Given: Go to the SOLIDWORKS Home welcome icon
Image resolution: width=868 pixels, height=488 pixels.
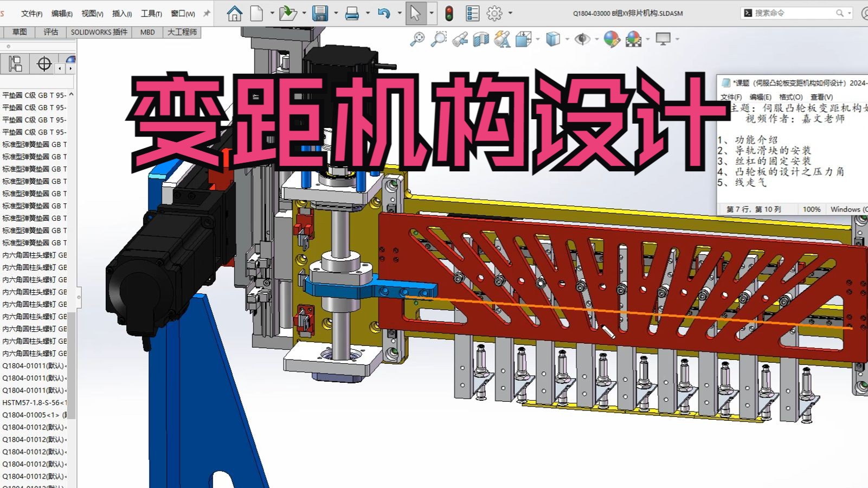Looking at the screenshot, I should click(x=234, y=13).
